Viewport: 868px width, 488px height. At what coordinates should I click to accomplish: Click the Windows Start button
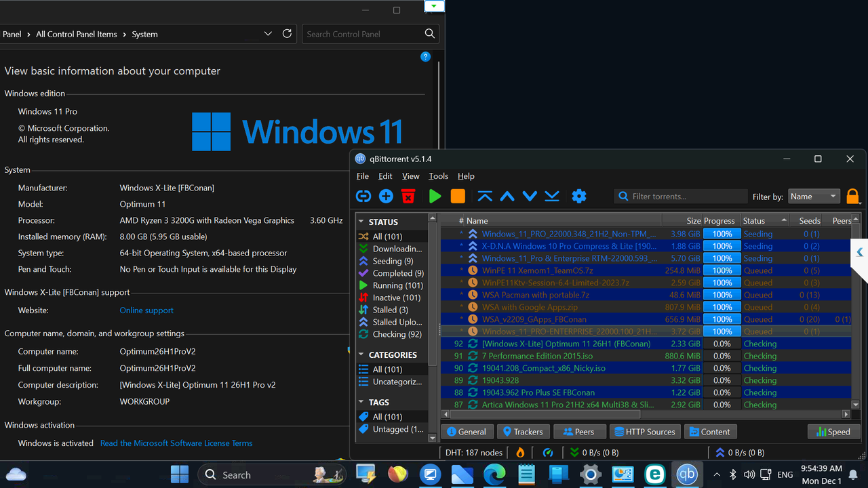coord(180,474)
